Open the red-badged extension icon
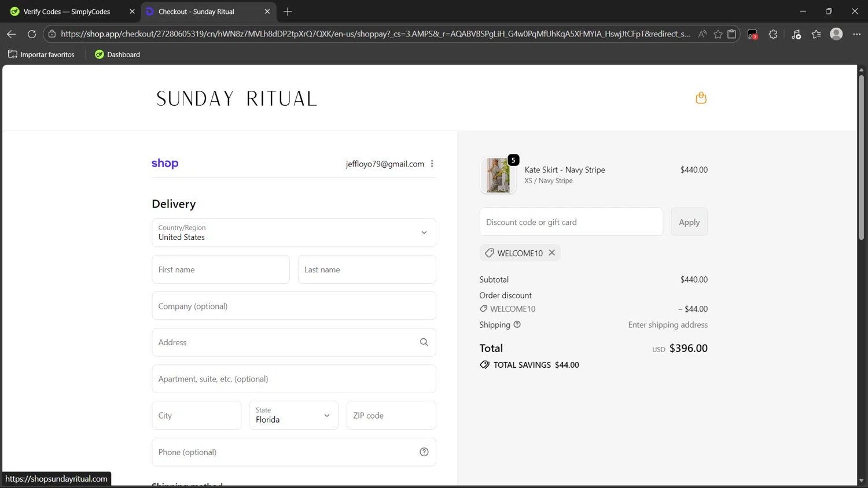The image size is (868, 488). tap(752, 35)
